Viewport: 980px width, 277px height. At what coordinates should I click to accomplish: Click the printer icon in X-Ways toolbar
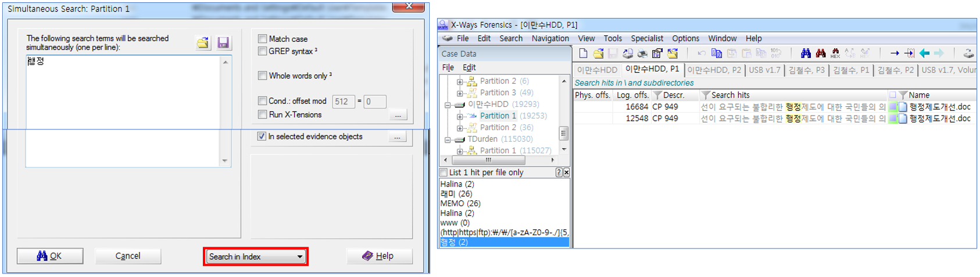click(642, 53)
